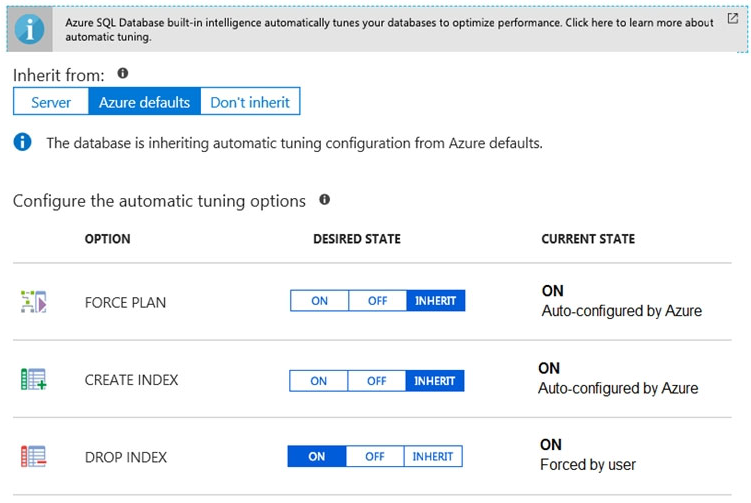Select the Azure defaults inherit option

(144, 102)
